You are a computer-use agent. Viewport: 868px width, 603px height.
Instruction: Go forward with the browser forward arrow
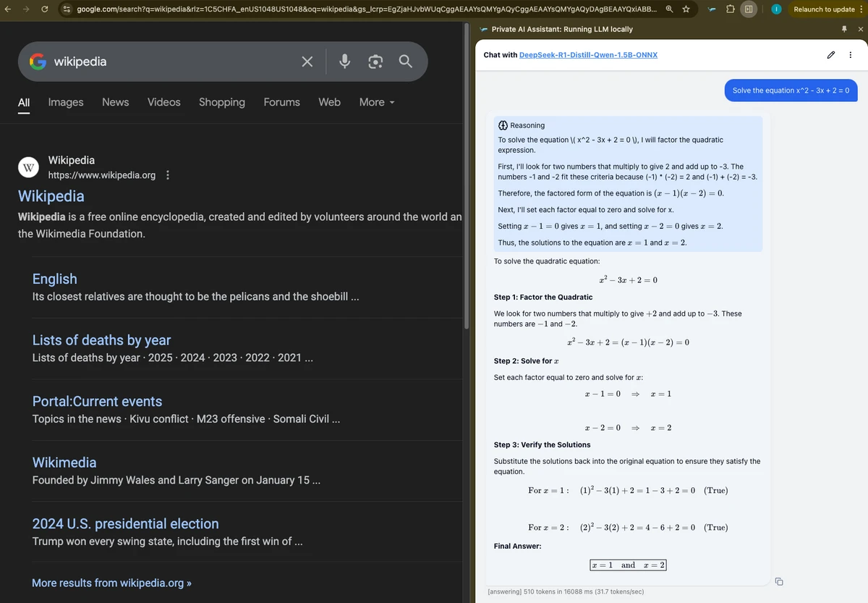click(x=27, y=9)
